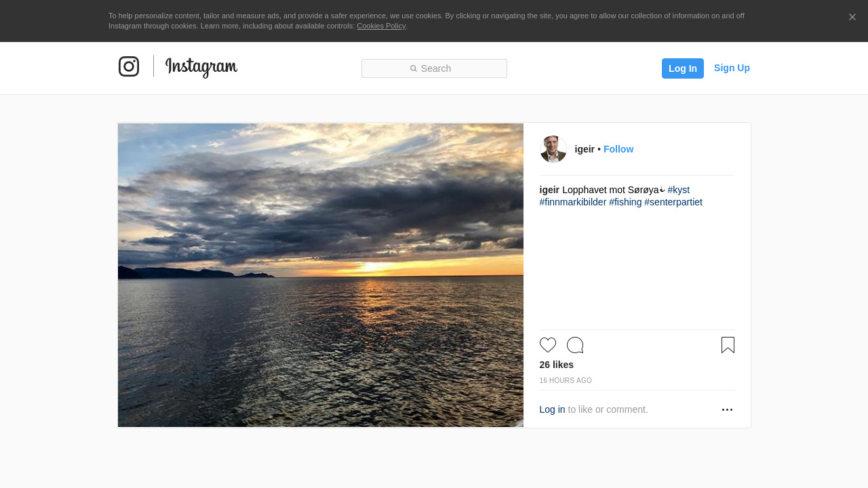This screenshot has width=868, height=488.
Task: Open more options three-dot menu
Action: [727, 410]
